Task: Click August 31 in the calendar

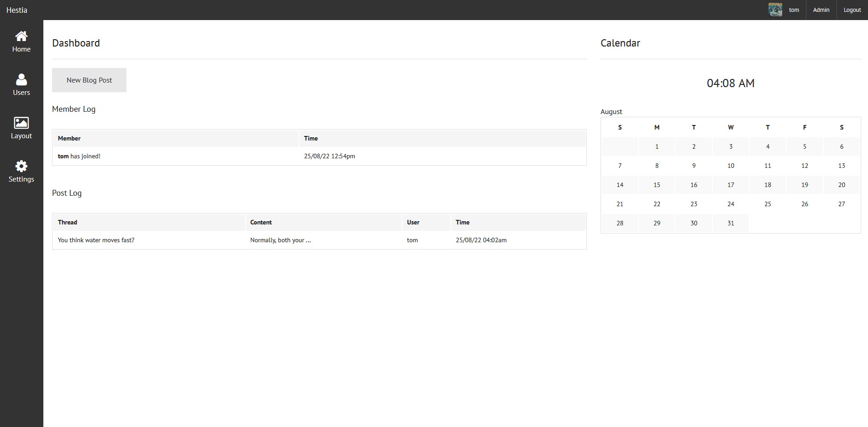Action: tap(730, 223)
